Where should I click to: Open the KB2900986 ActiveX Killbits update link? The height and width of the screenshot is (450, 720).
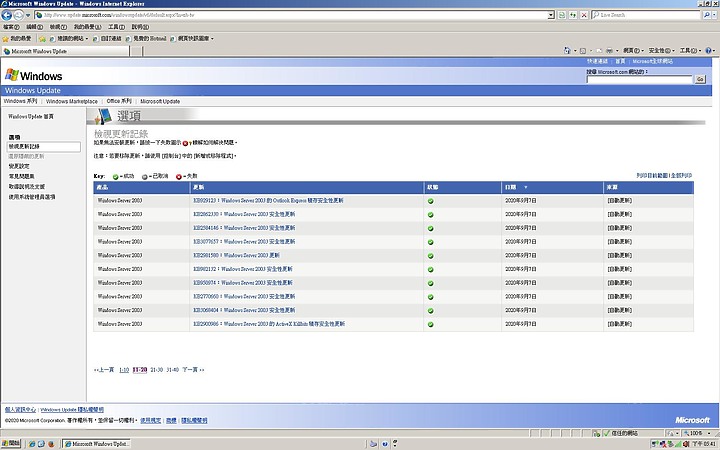pos(269,324)
